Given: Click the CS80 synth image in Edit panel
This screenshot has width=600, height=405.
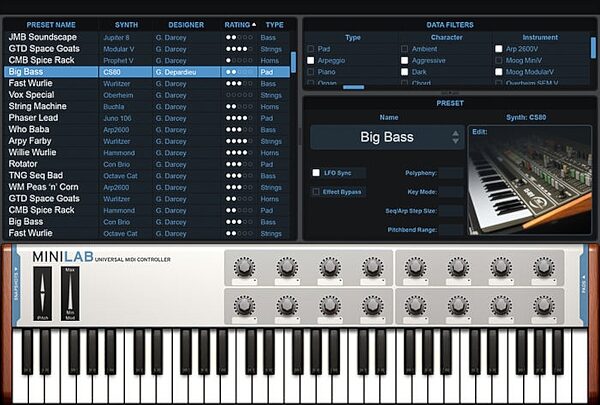Looking at the screenshot, I should coord(530,180).
